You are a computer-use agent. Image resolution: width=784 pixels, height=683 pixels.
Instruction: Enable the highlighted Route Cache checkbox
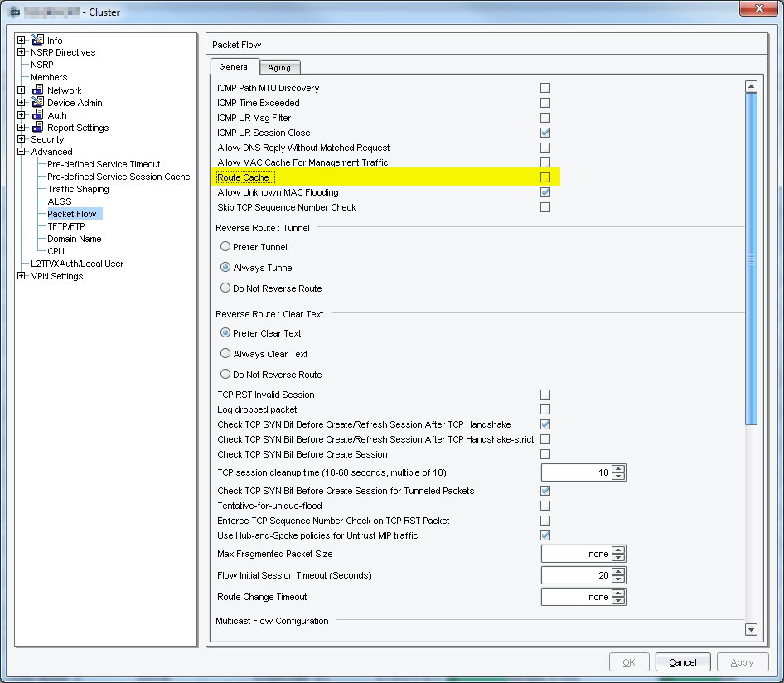click(x=544, y=177)
